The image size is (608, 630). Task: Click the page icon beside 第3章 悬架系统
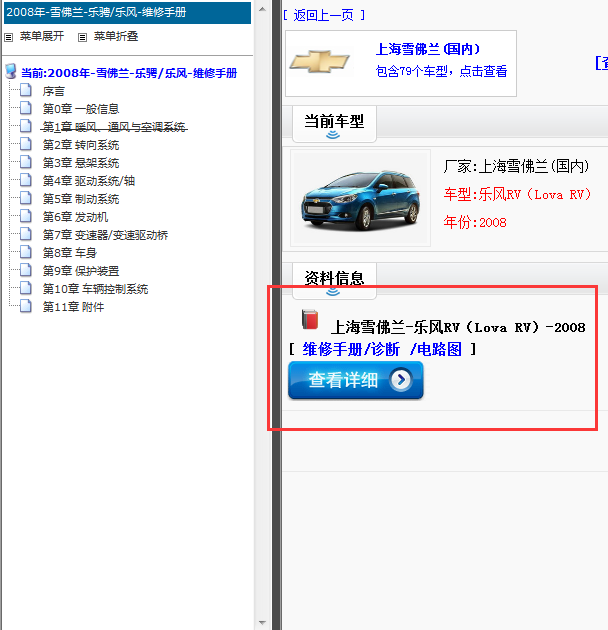[x=26, y=162]
